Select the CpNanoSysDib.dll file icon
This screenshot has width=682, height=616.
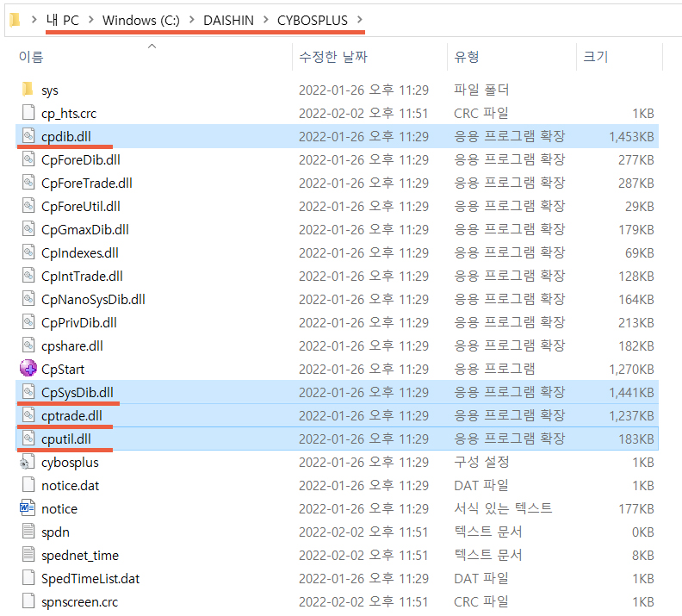point(28,299)
